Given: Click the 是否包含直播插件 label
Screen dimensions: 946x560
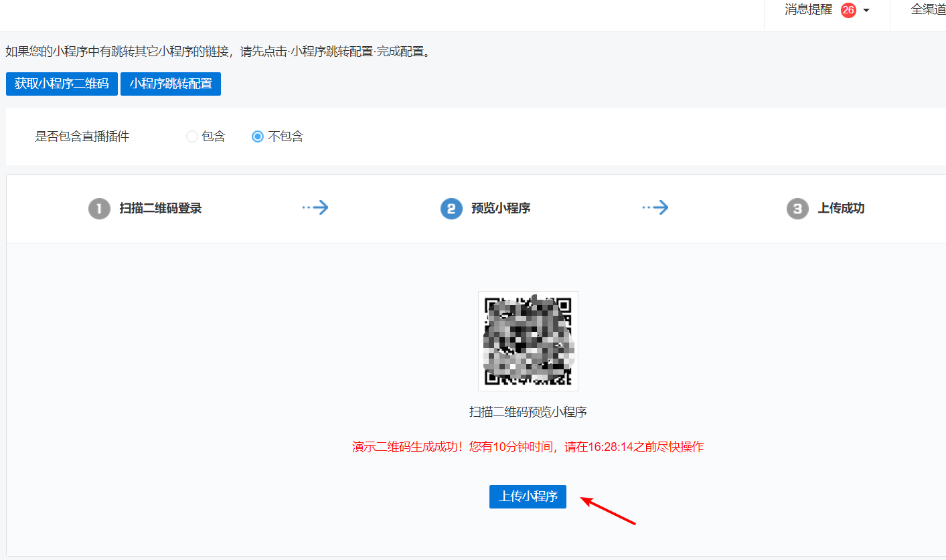Looking at the screenshot, I should point(82,136).
